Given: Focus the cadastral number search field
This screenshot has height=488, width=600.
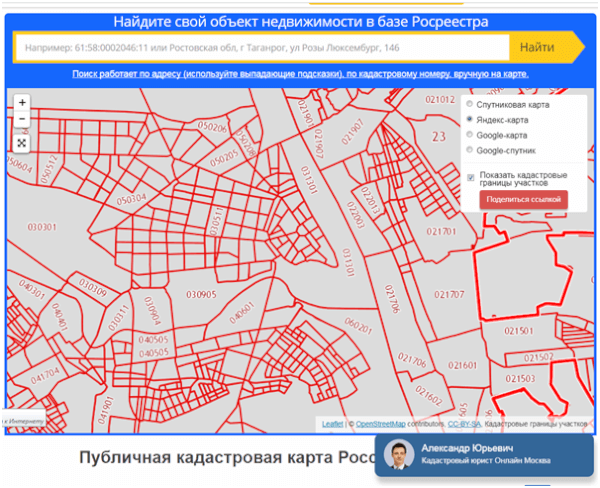Looking at the screenshot, I should [x=260, y=47].
